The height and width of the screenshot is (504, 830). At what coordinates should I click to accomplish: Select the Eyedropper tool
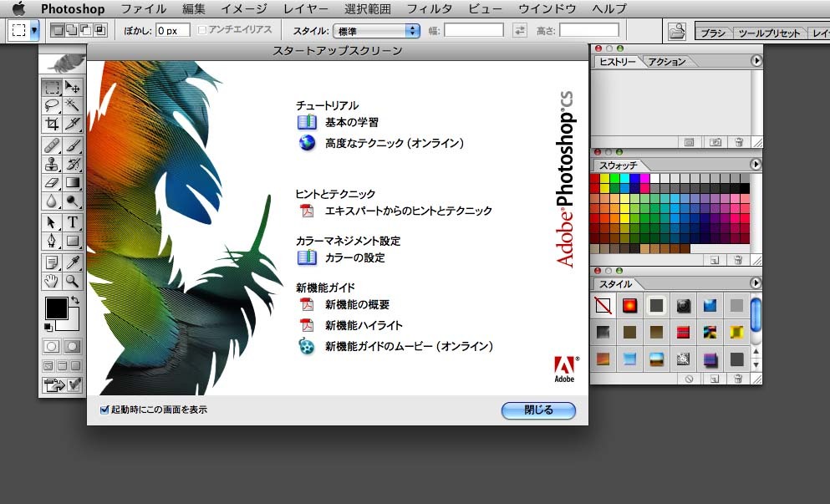click(73, 262)
